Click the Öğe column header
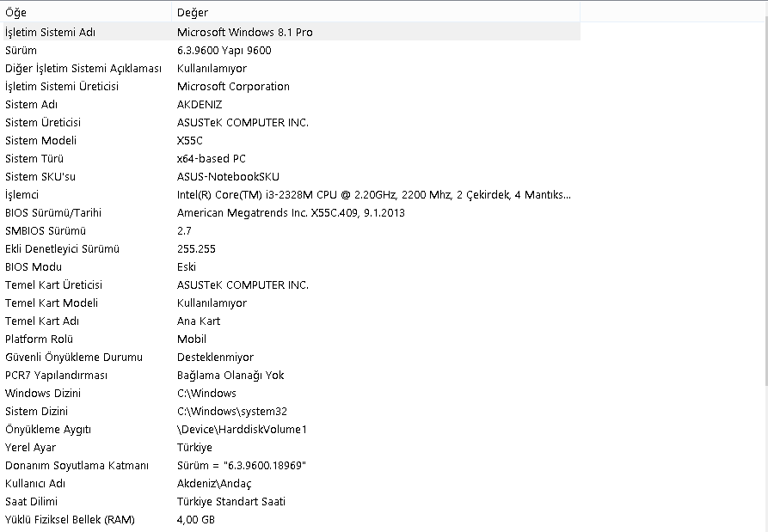This screenshot has width=768, height=532. click(86, 13)
